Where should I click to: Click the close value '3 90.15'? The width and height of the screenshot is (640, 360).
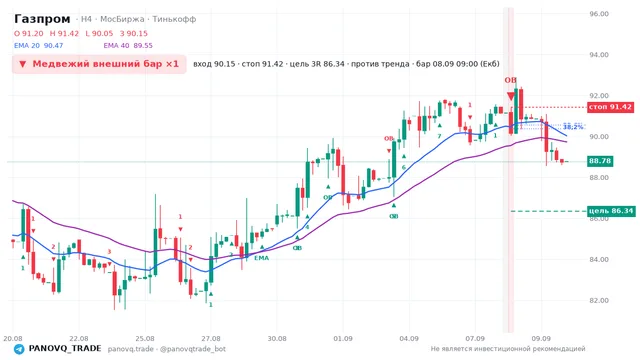(134, 33)
